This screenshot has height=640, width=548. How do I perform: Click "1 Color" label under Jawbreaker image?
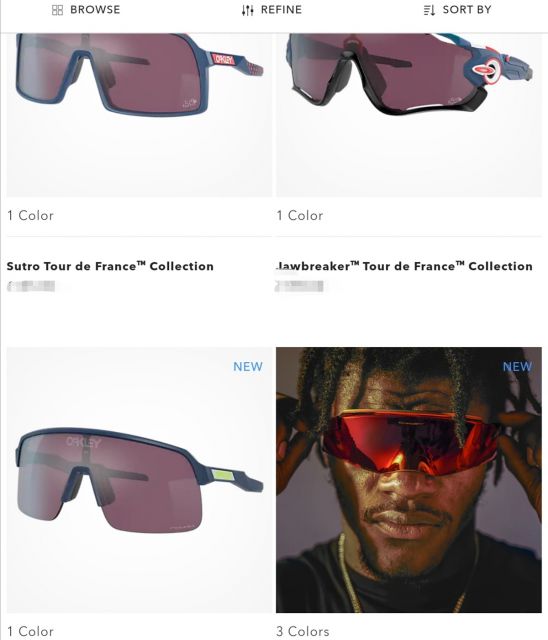coord(300,215)
